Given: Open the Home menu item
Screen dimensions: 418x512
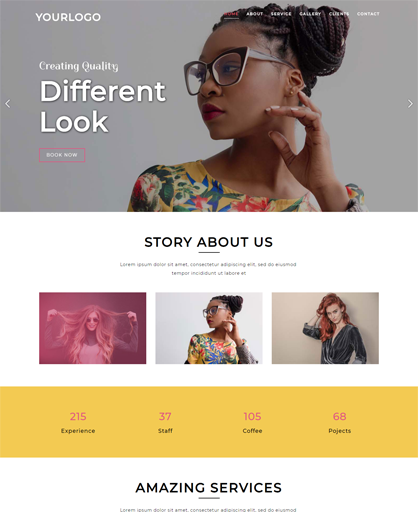Looking at the screenshot, I should point(231,14).
